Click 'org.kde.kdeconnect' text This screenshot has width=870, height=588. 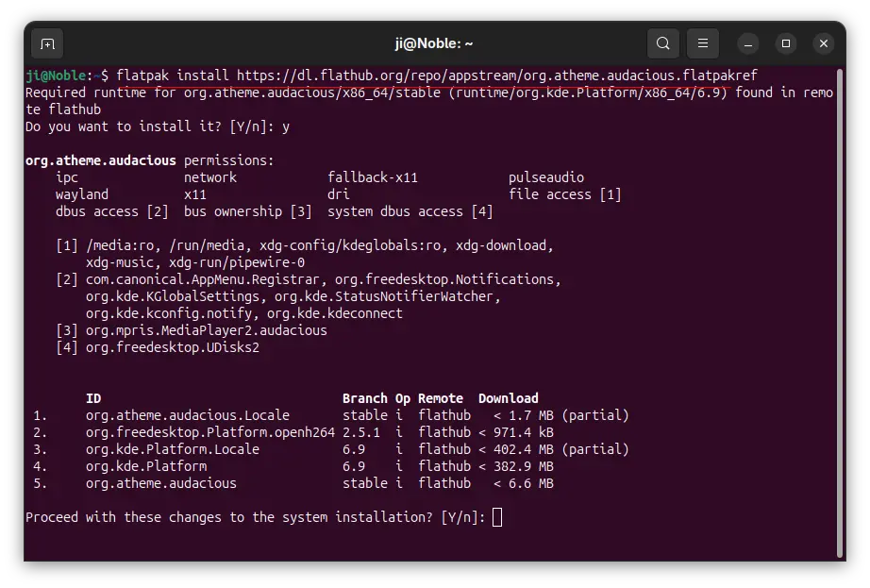pos(335,313)
